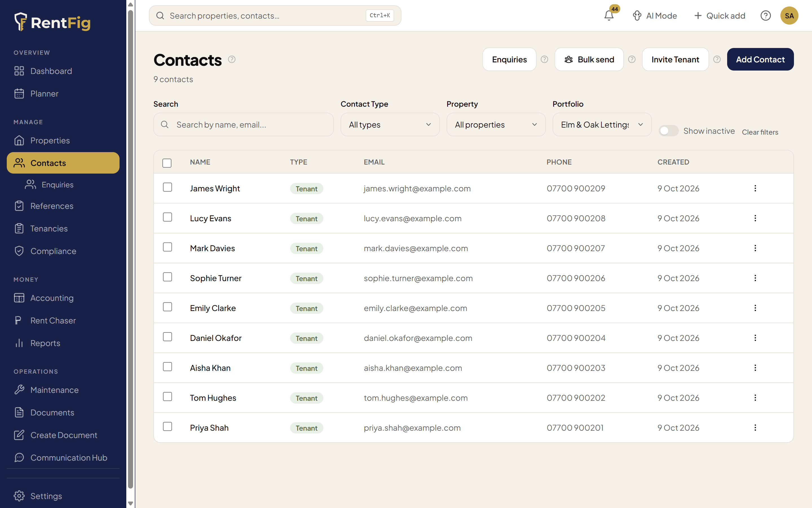
Task: Open Create Document in the sidebar
Action: click(x=63, y=435)
